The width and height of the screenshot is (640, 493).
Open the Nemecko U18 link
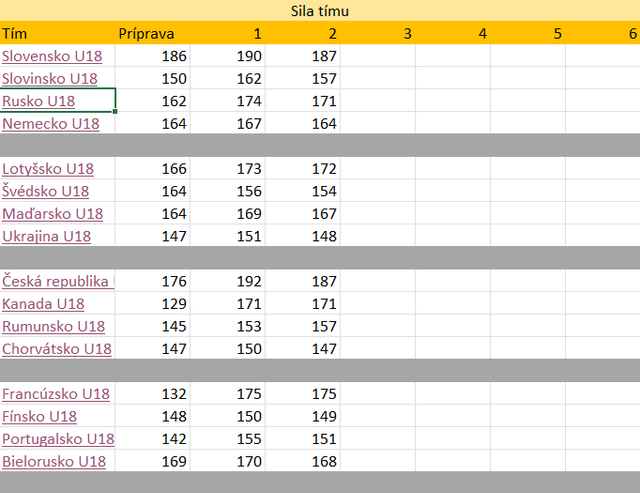[51, 123]
